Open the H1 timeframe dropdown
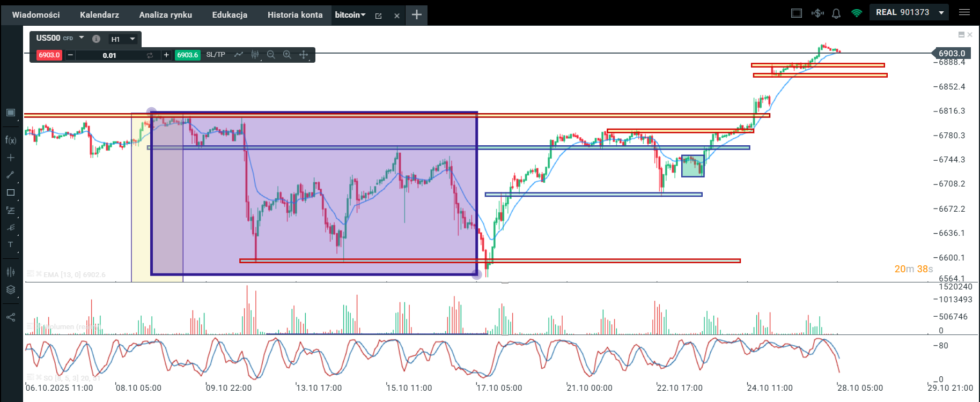The image size is (980, 402). [x=132, y=39]
